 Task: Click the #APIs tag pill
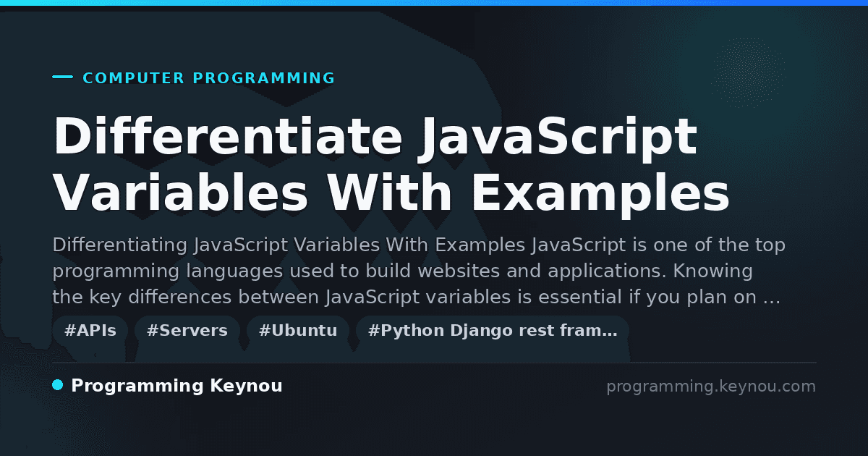point(90,331)
